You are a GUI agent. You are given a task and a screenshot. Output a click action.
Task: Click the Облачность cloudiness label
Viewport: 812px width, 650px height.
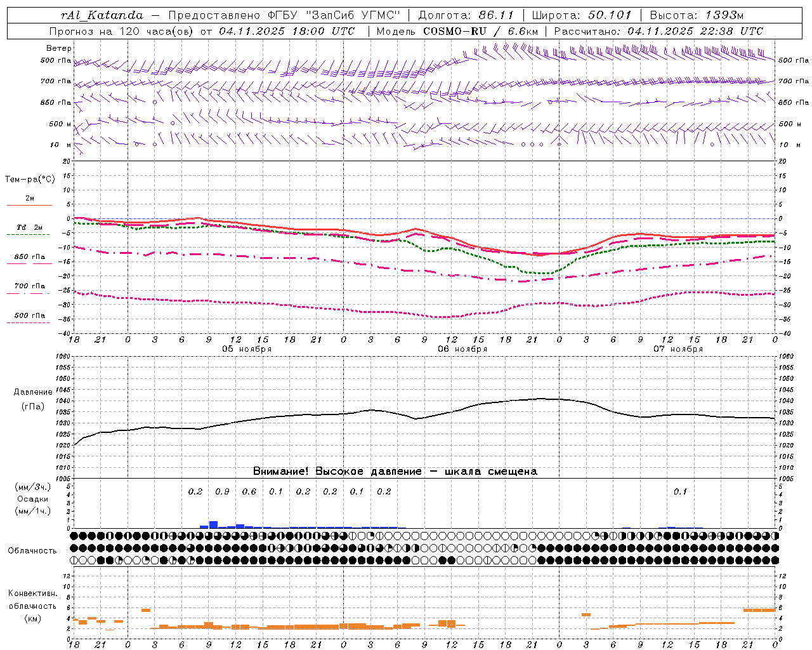32,550
